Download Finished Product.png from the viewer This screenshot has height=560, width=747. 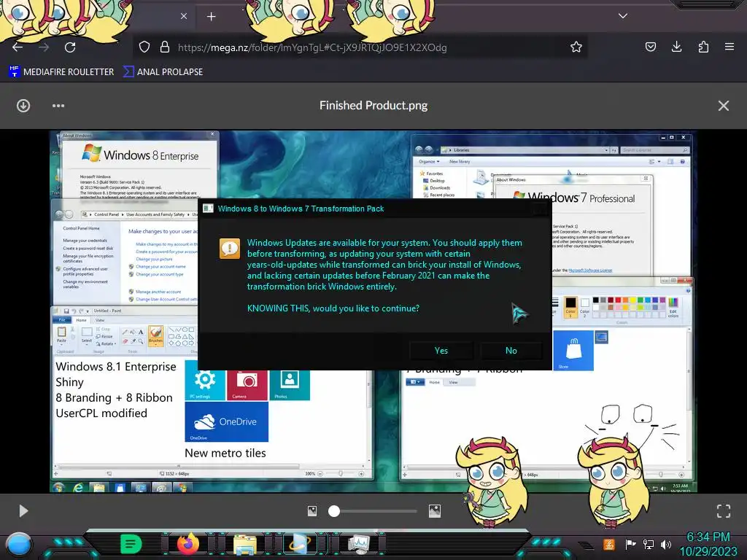[x=23, y=106]
